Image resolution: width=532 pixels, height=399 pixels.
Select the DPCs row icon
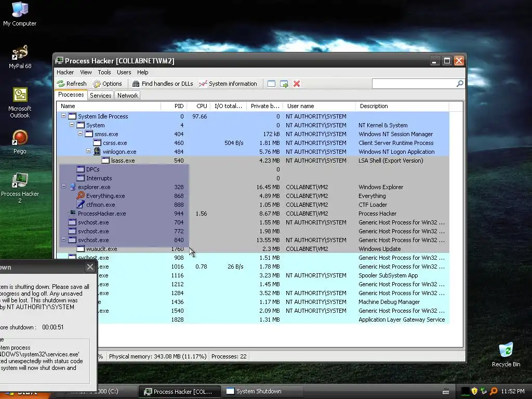point(81,169)
